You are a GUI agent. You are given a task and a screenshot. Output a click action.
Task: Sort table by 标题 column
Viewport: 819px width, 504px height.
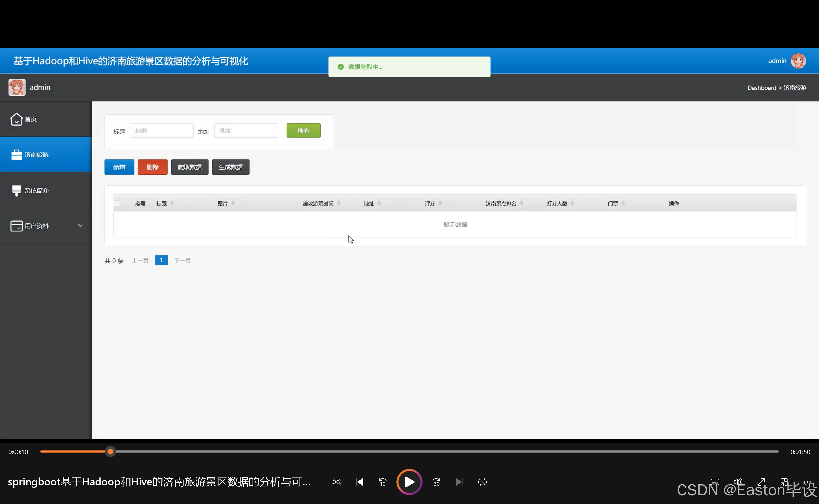(x=172, y=203)
